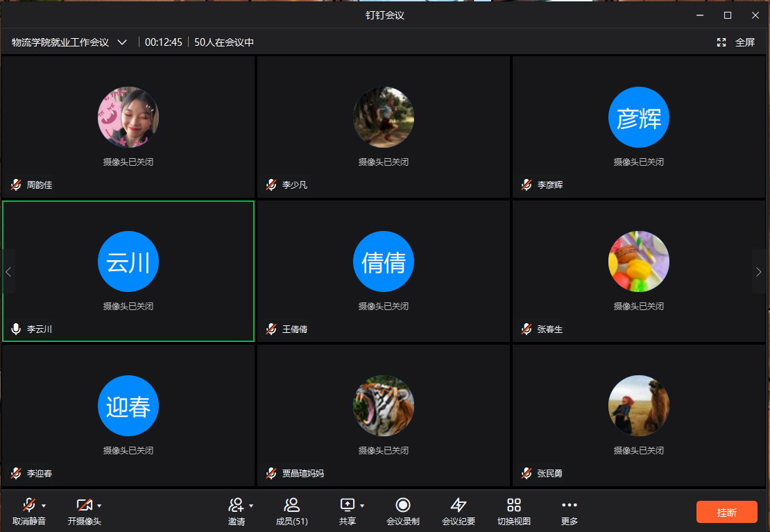Start 会议录制 meeting recording

pos(402,505)
